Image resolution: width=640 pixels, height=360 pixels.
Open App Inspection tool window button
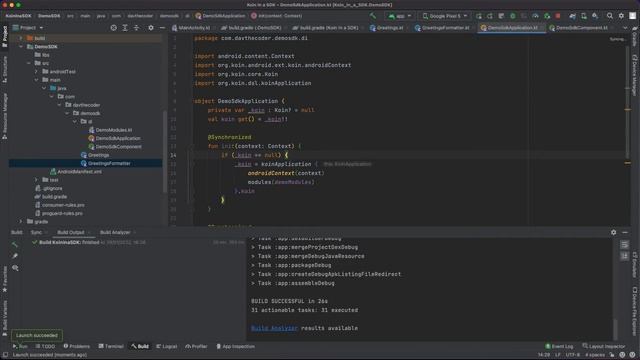click(236, 346)
